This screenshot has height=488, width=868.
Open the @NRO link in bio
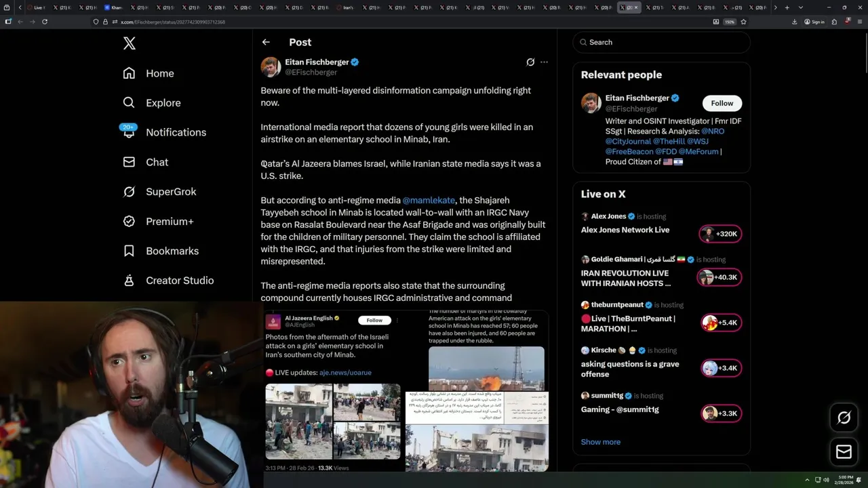click(713, 131)
